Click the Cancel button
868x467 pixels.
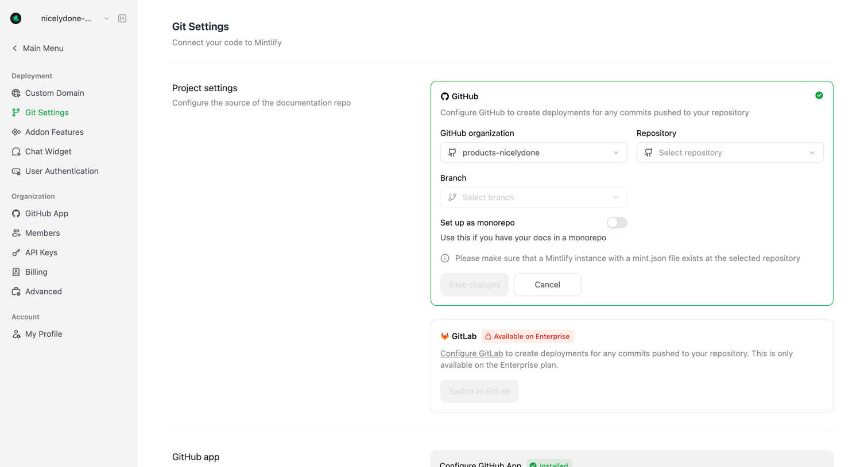pos(547,285)
